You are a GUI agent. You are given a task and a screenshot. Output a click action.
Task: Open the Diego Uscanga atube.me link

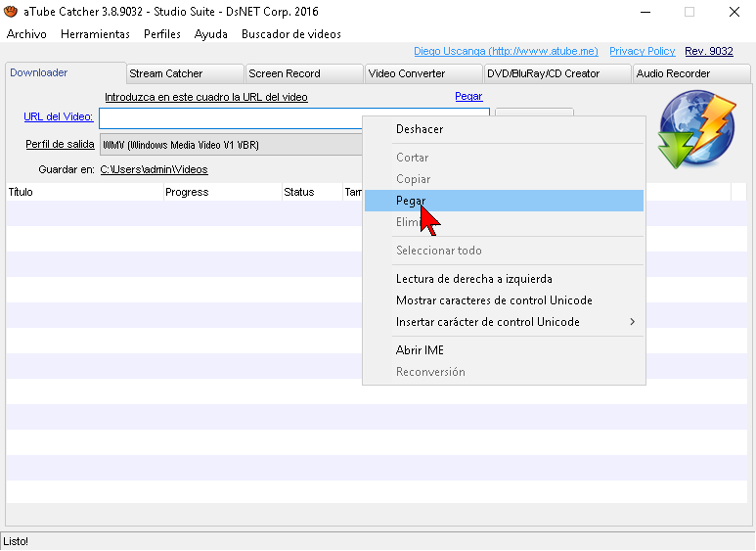pos(506,51)
